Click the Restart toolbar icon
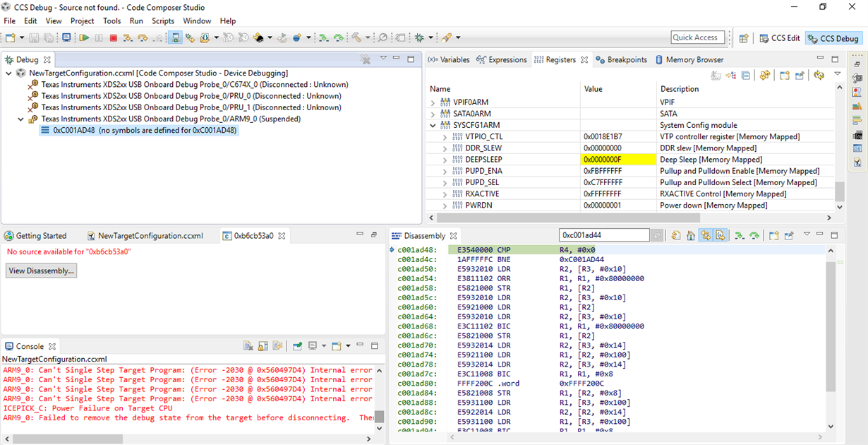 281,37
